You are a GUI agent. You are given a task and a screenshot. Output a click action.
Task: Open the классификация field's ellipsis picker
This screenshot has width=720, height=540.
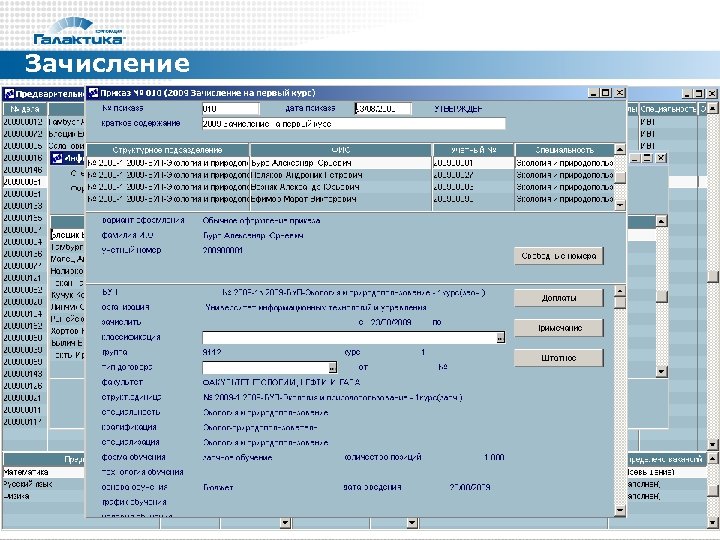tap(501, 338)
